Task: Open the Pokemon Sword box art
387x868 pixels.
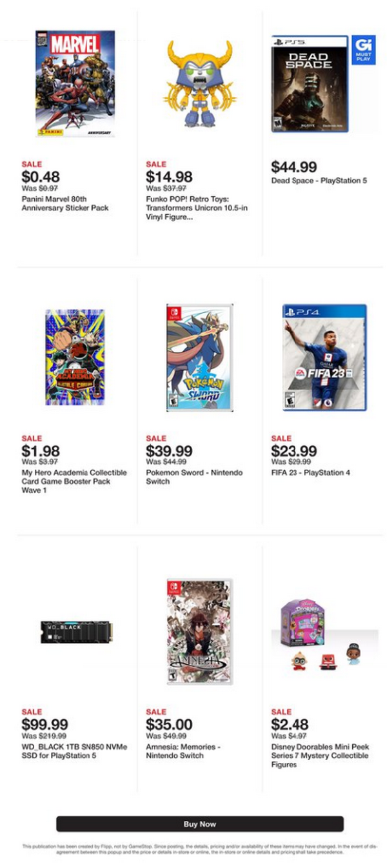Action: pyautogui.click(x=199, y=358)
